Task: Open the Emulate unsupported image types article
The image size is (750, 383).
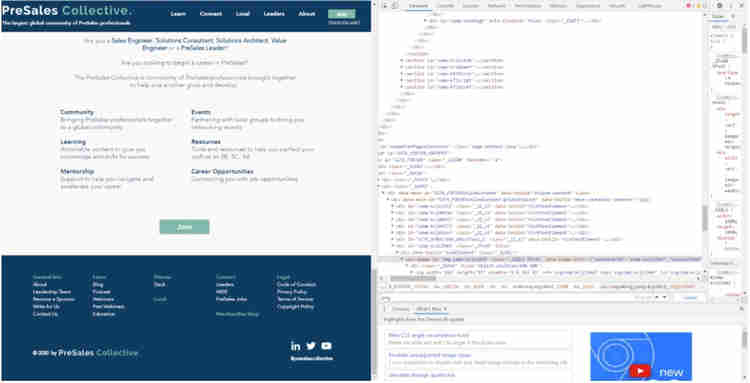Action: pos(430,355)
